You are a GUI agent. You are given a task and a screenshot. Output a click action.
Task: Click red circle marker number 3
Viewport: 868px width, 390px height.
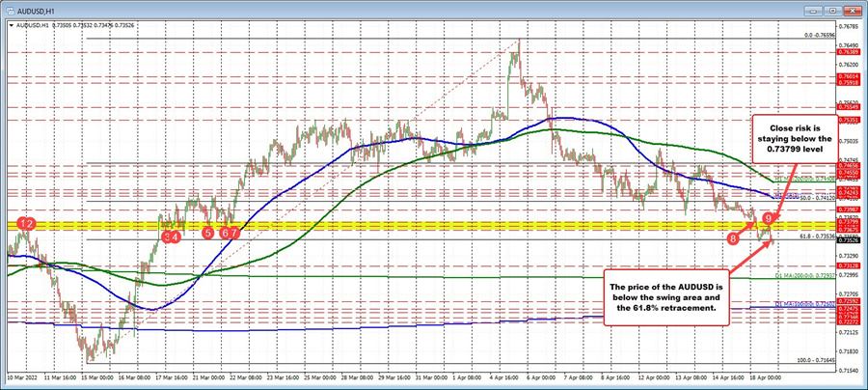(167, 236)
